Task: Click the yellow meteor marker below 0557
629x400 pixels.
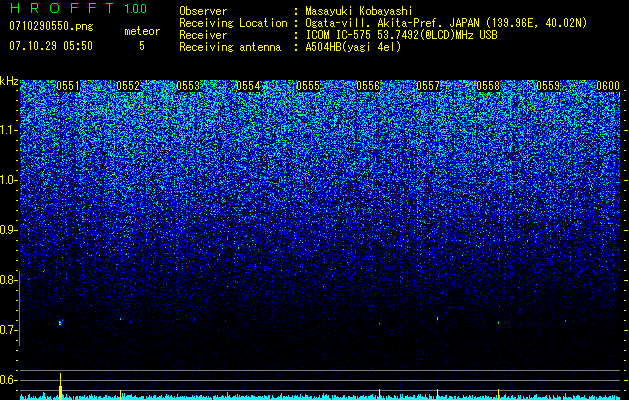Action: [438, 394]
